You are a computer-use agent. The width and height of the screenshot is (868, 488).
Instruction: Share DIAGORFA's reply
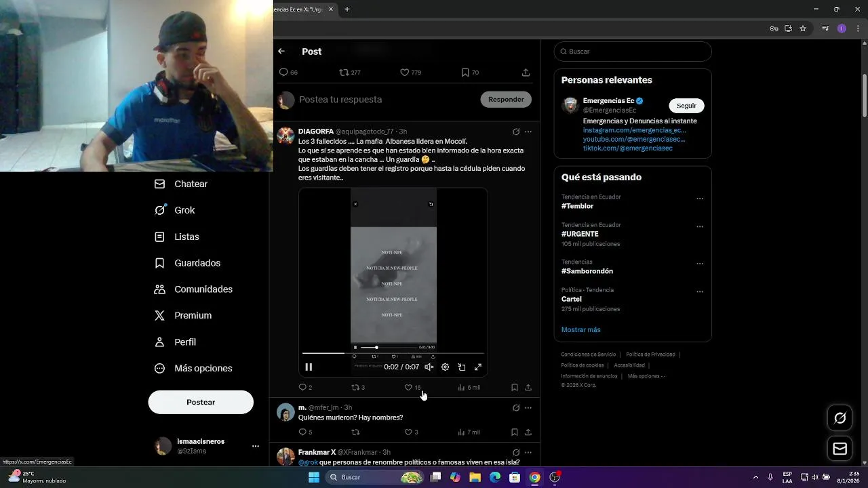point(528,388)
